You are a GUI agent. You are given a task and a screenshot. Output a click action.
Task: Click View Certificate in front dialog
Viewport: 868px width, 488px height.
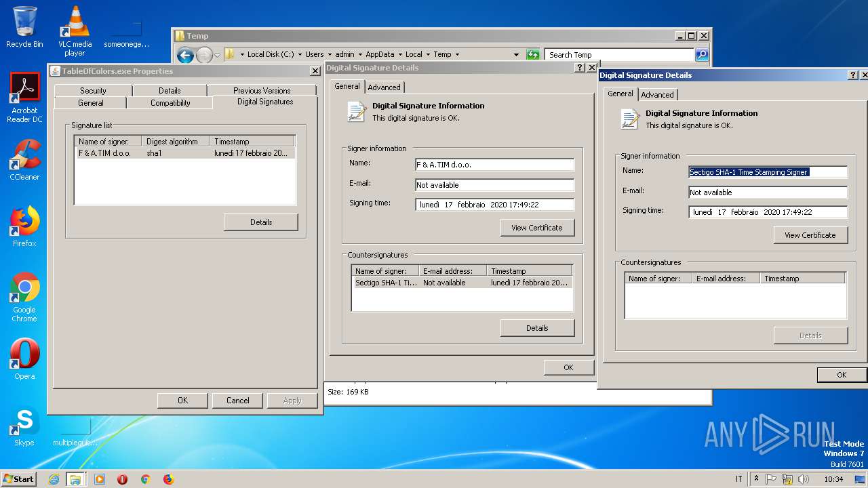pyautogui.click(x=810, y=235)
